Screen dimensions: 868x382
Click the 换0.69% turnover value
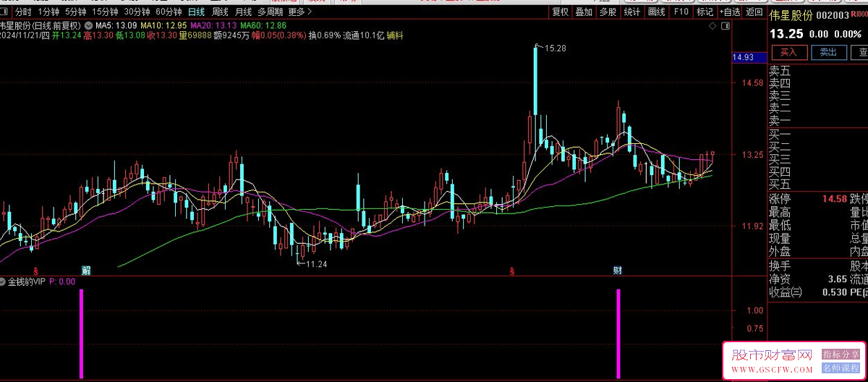(323, 35)
